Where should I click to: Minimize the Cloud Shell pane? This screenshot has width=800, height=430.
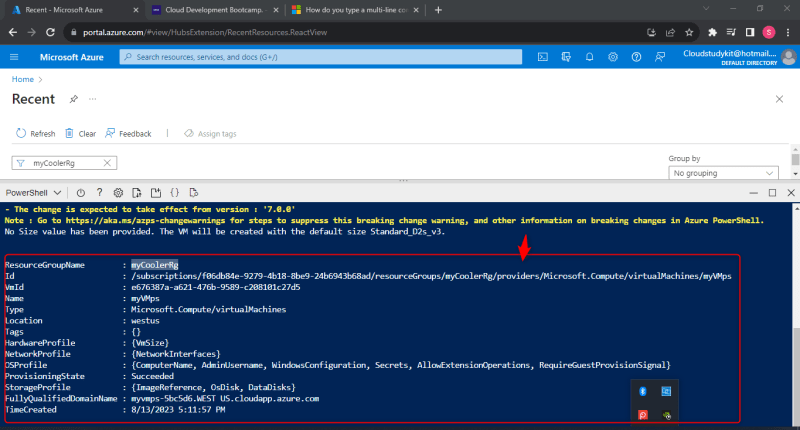pos(754,193)
